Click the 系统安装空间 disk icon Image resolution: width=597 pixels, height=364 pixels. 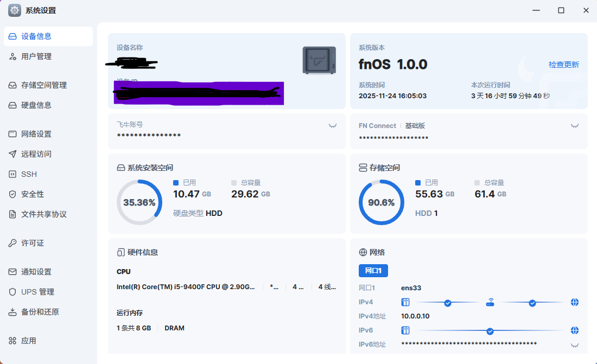[x=120, y=168]
